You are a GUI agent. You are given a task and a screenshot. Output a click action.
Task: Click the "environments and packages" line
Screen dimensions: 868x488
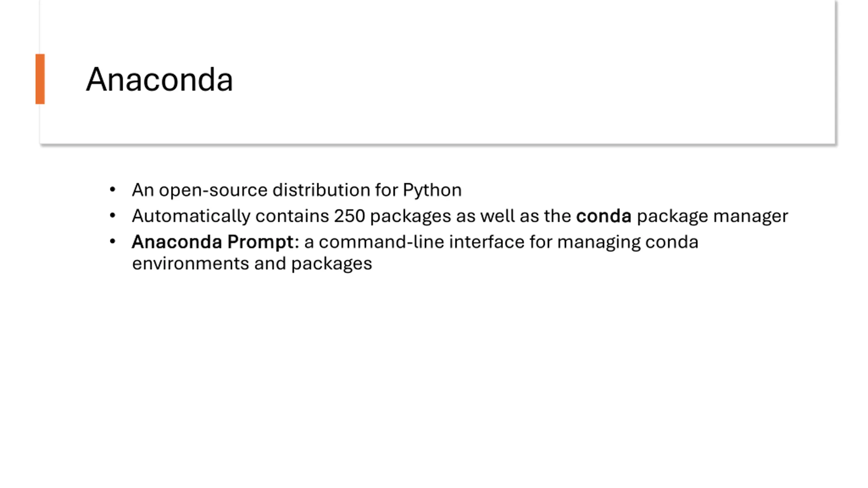252,264
